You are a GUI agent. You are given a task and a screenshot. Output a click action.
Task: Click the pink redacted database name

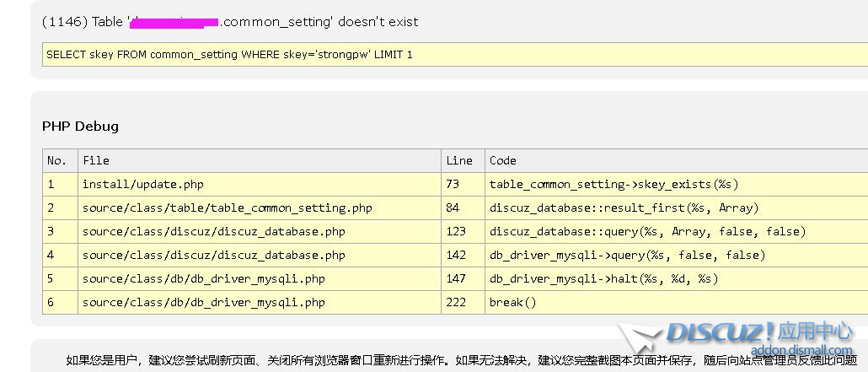click(x=177, y=22)
